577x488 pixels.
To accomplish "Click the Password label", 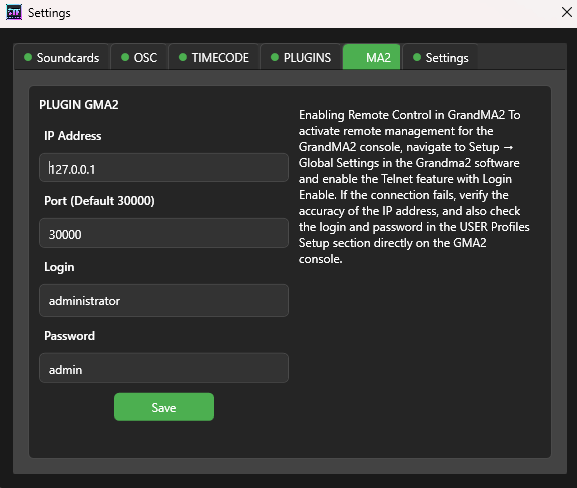I will click(x=70, y=336).
